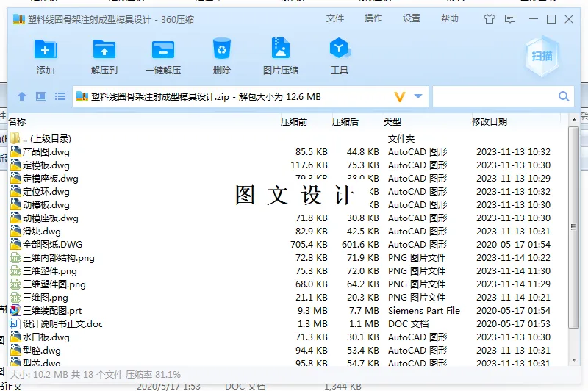This screenshot has width=588, height=391.
Task: Select the file 动模座板.dwg
Action: [x=51, y=218]
